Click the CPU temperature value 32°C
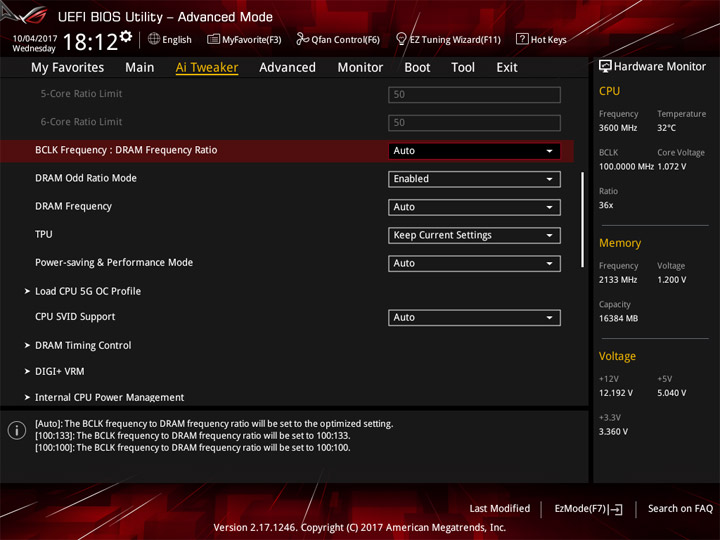720x540 pixels. [666, 128]
